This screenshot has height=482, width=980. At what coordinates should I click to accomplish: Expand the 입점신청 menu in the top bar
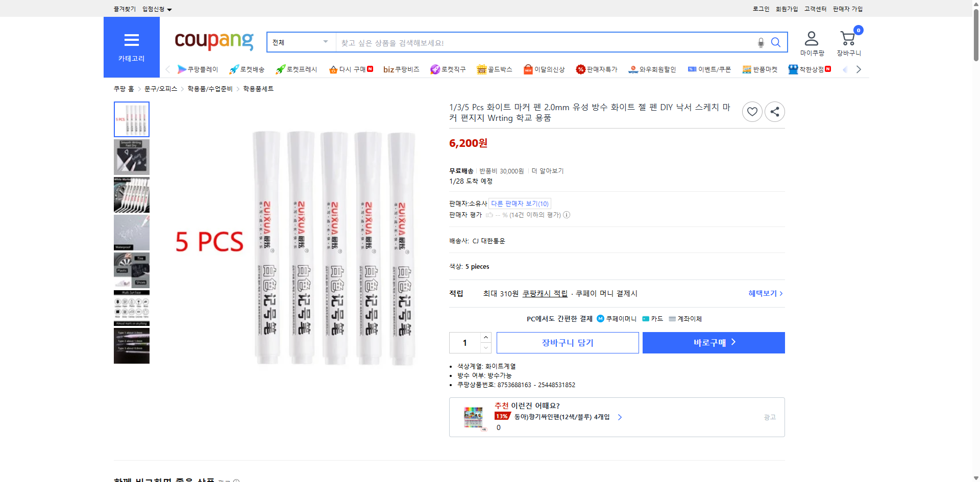pos(156,9)
